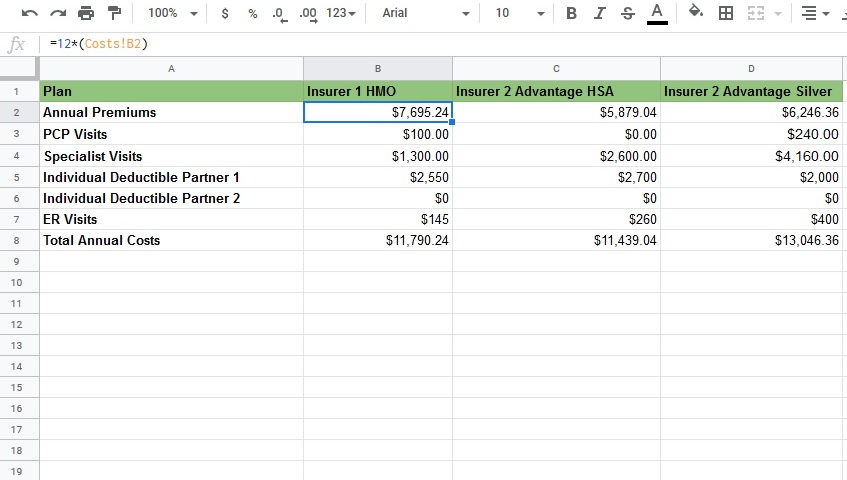
Task: Select the Insurer 1 HMO cell
Action: (378, 91)
